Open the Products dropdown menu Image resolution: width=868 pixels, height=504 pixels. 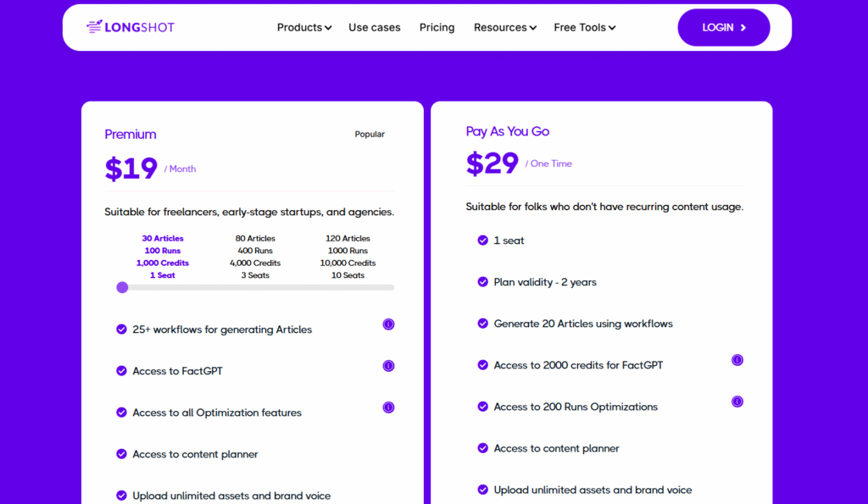click(304, 27)
